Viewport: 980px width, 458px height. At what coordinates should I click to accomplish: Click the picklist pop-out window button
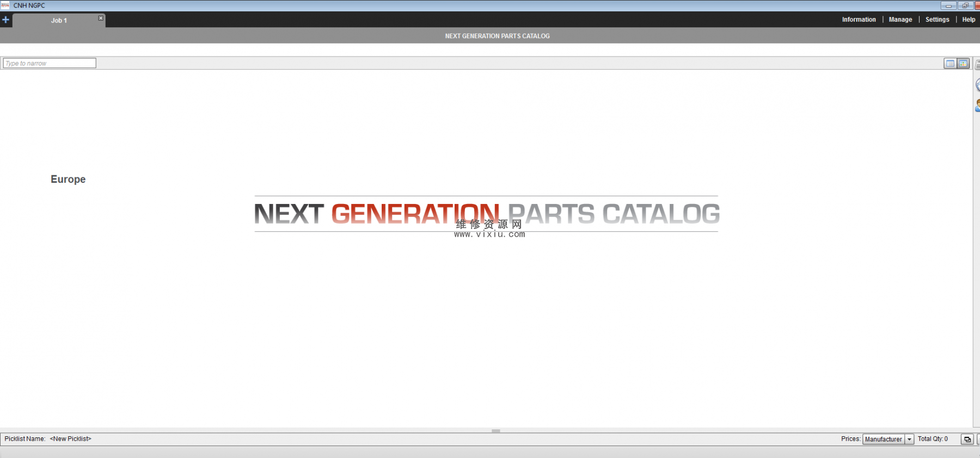click(967, 440)
